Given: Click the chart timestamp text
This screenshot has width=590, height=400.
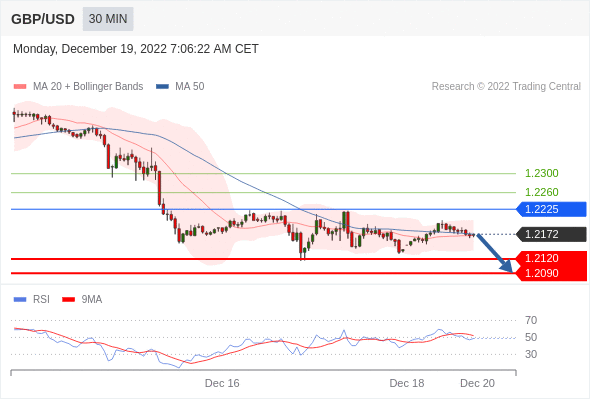Looking at the screenshot, I should click(x=136, y=49).
